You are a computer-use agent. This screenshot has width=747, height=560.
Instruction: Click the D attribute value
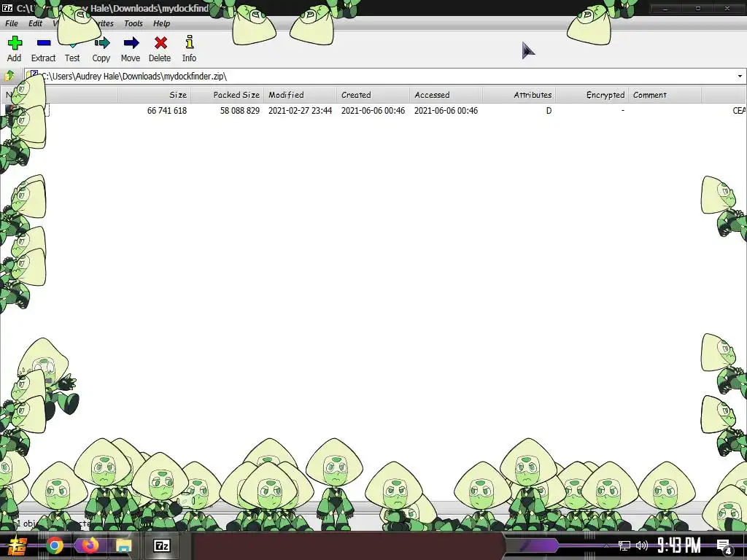click(549, 111)
